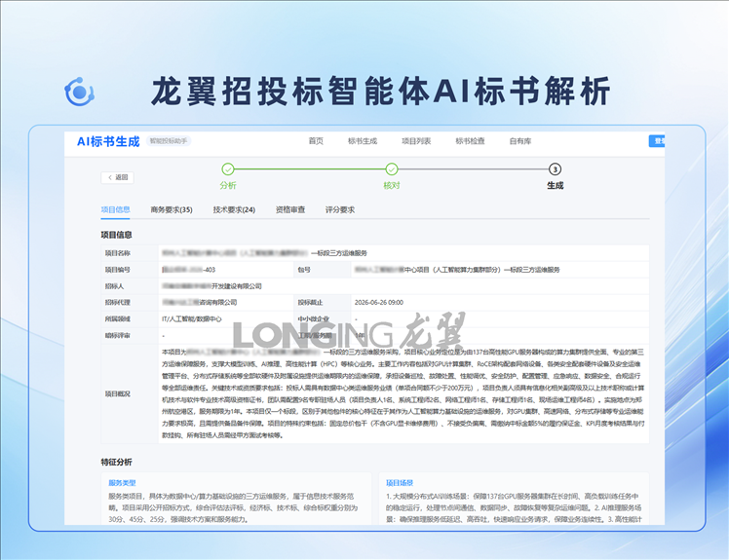The height and width of the screenshot is (560, 729).
Task: Open the 标书检查 navigation item
Action: [470, 141]
